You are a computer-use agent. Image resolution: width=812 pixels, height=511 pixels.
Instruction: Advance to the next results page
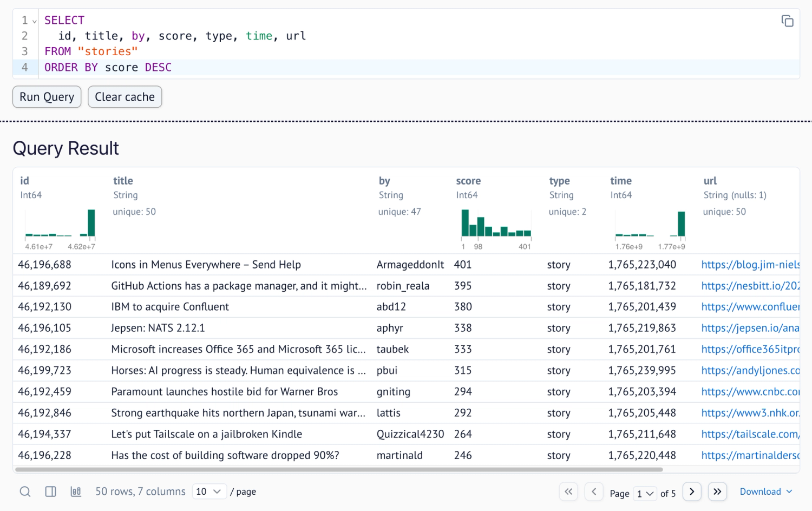click(x=692, y=492)
